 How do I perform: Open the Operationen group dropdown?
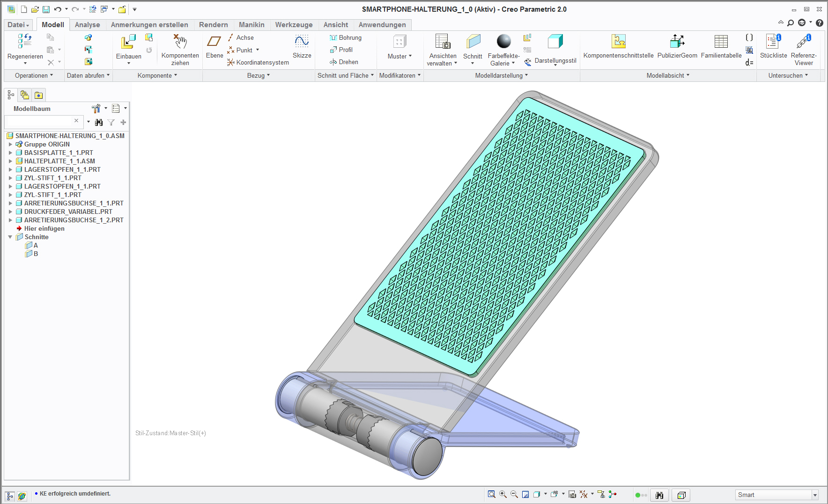click(34, 75)
